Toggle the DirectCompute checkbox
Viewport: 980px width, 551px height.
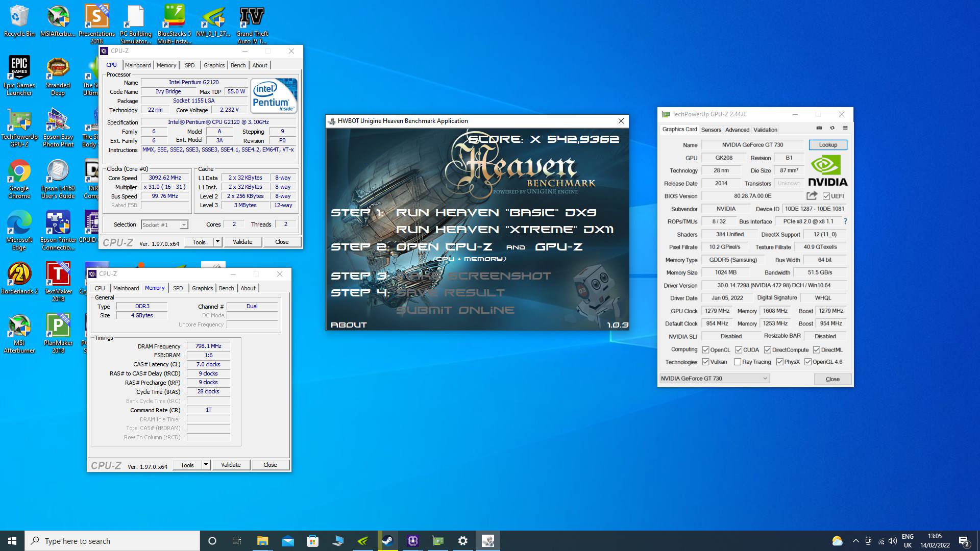tap(767, 350)
